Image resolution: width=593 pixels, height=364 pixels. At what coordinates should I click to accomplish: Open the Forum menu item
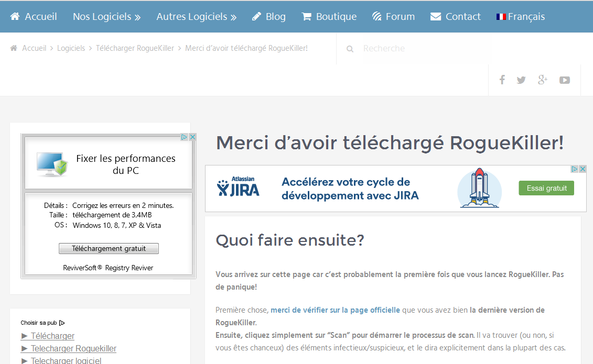pyautogui.click(x=393, y=17)
